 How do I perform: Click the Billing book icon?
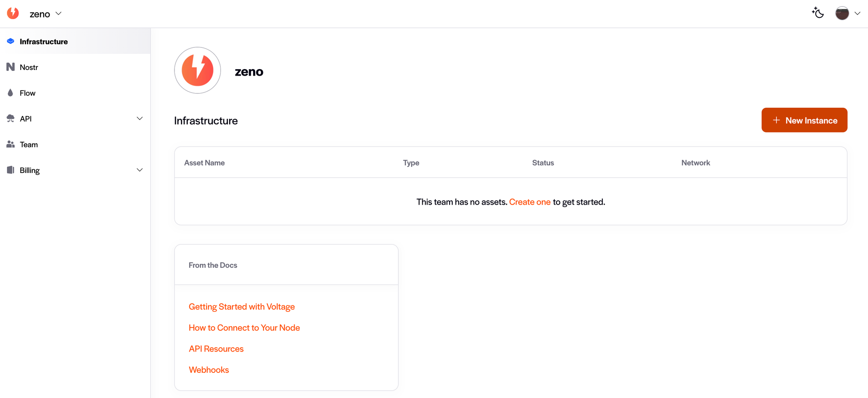coord(10,170)
